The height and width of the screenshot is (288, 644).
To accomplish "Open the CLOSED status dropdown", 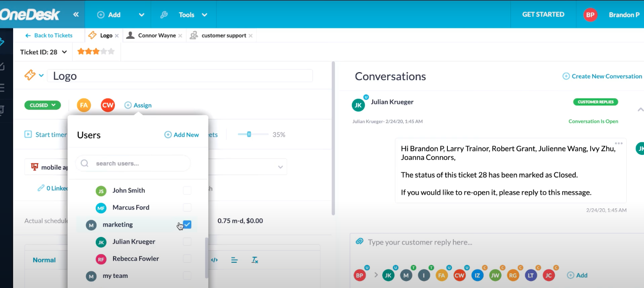I will (x=42, y=105).
